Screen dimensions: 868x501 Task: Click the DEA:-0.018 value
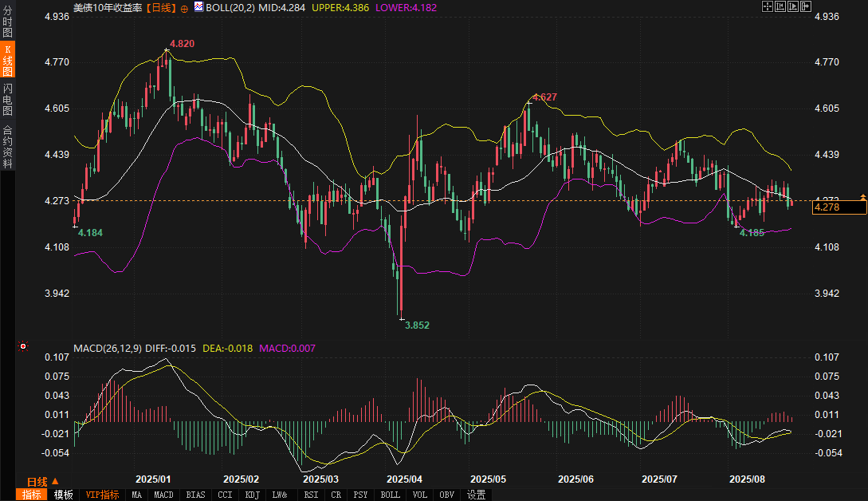click(227, 349)
